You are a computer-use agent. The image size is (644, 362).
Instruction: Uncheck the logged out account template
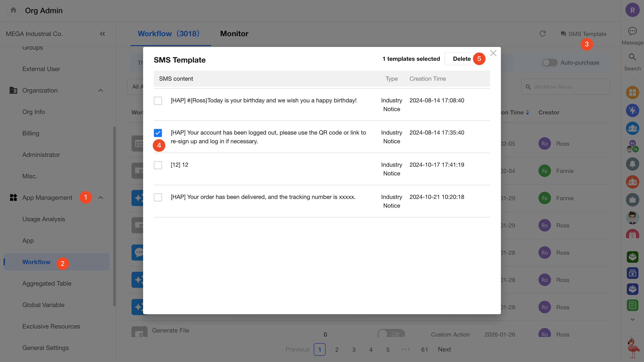(x=158, y=133)
